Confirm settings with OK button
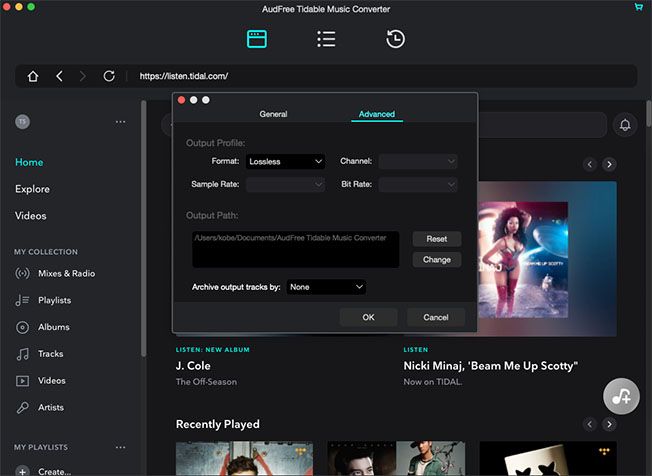652x476 pixels. tap(368, 317)
